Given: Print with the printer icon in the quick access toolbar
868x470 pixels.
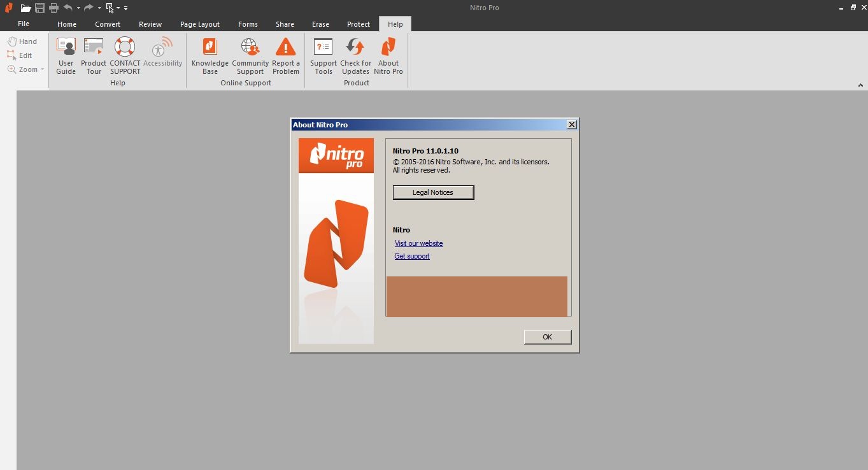Looking at the screenshot, I should click(x=53, y=8).
